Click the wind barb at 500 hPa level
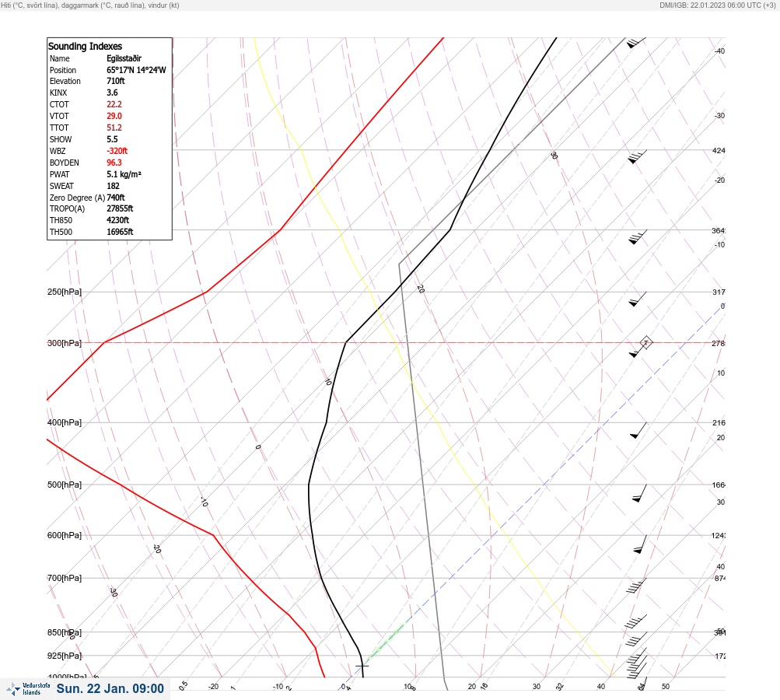This screenshot has height=700, width=780. coord(640,493)
